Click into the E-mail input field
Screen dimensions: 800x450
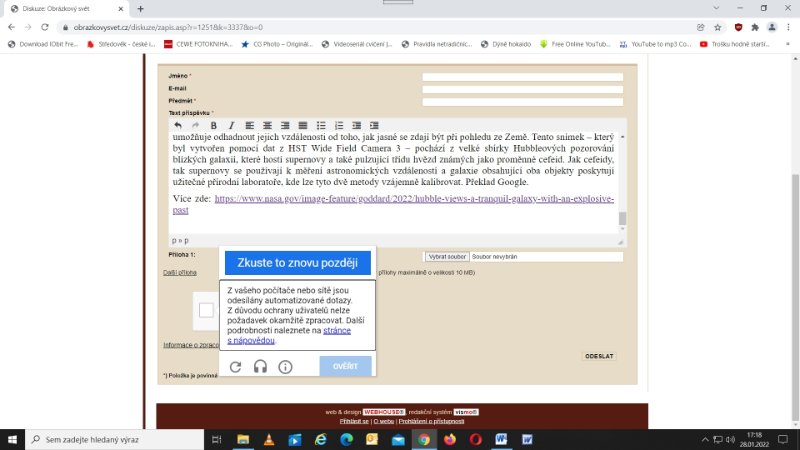click(522, 89)
